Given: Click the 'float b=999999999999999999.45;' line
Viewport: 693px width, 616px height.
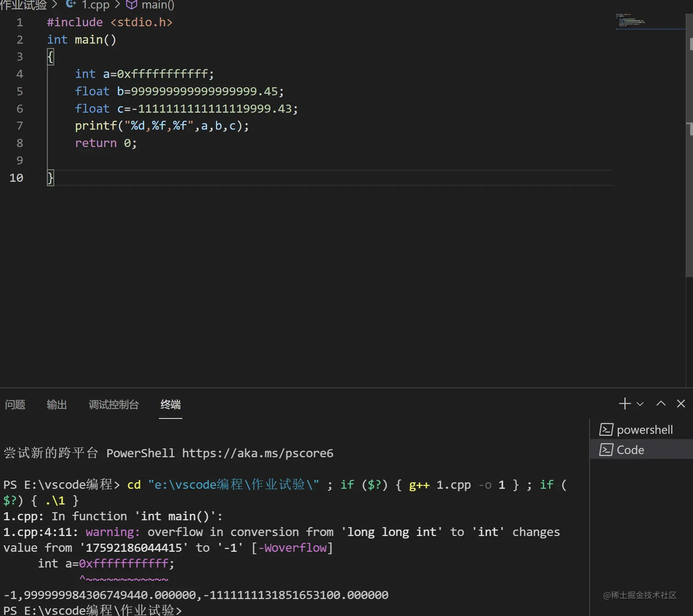Looking at the screenshot, I should (179, 91).
